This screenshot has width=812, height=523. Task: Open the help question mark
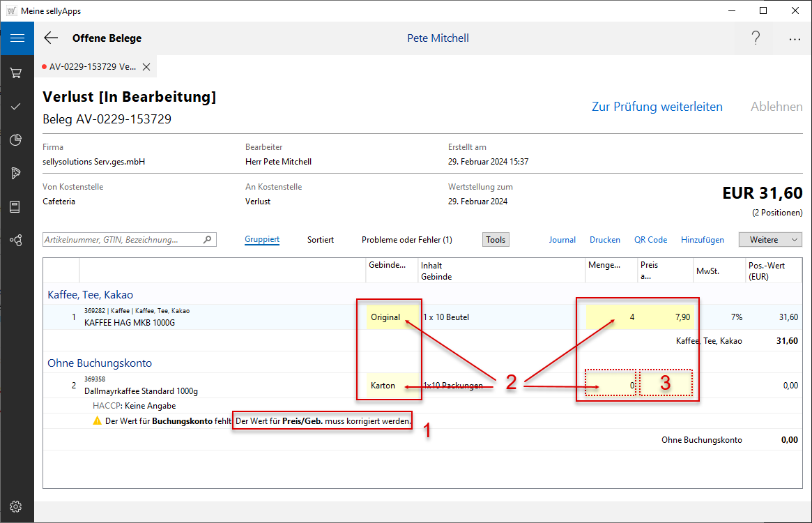[x=756, y=38]
